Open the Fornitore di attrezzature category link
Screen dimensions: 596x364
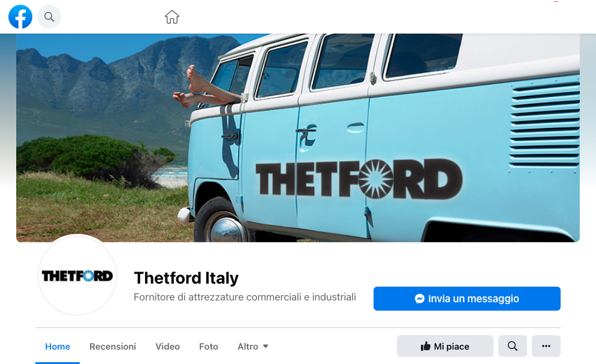click(x=245, y=297)
